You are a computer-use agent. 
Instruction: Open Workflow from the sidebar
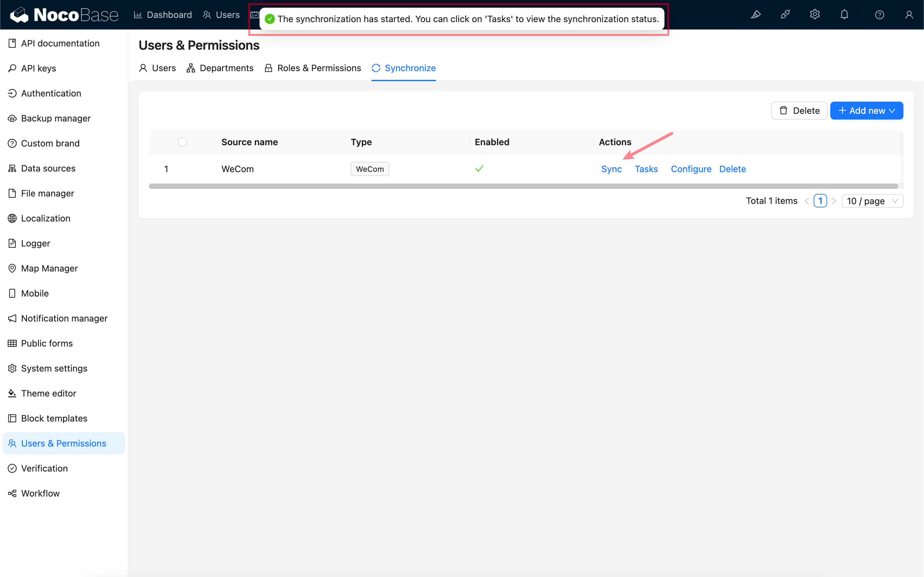coord(40,493)
